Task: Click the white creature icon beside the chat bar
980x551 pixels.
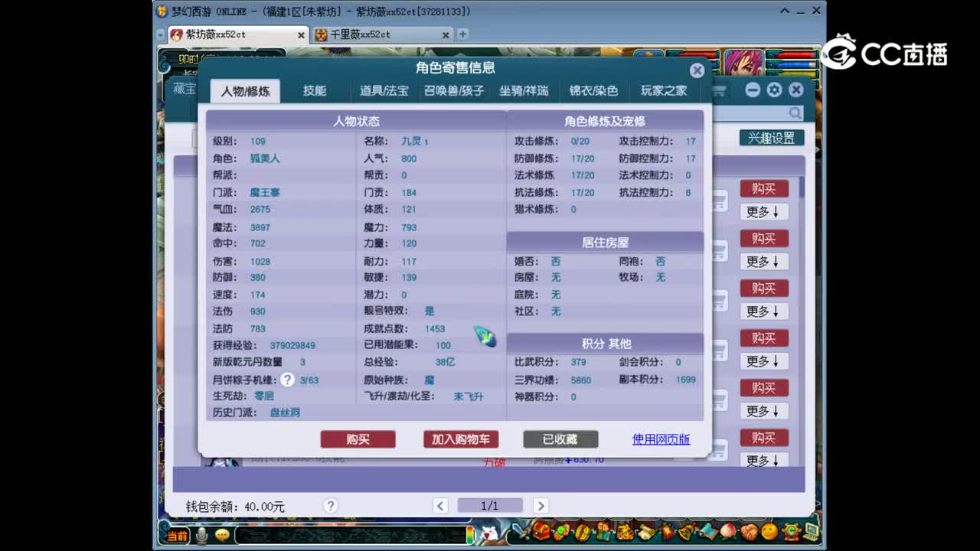Action: pyautogui.click(x=490, y=533)
